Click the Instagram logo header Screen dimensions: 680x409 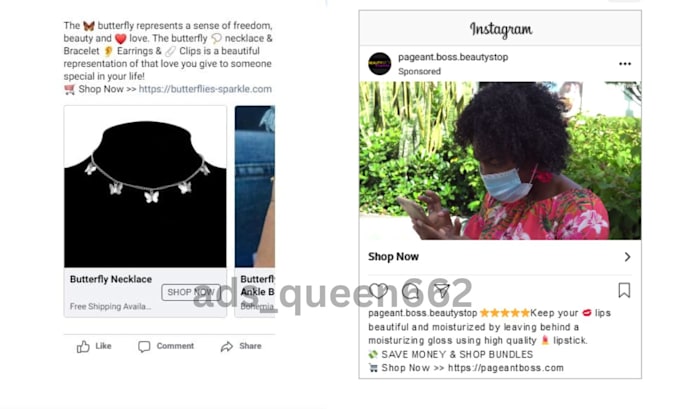[501, 29]
